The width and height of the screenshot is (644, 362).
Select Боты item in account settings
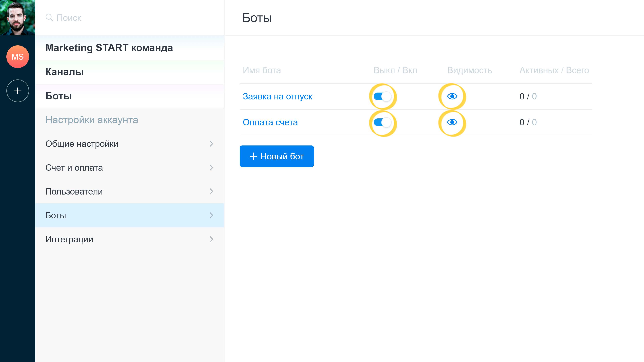pyautogui.click(x=56, y=215)
